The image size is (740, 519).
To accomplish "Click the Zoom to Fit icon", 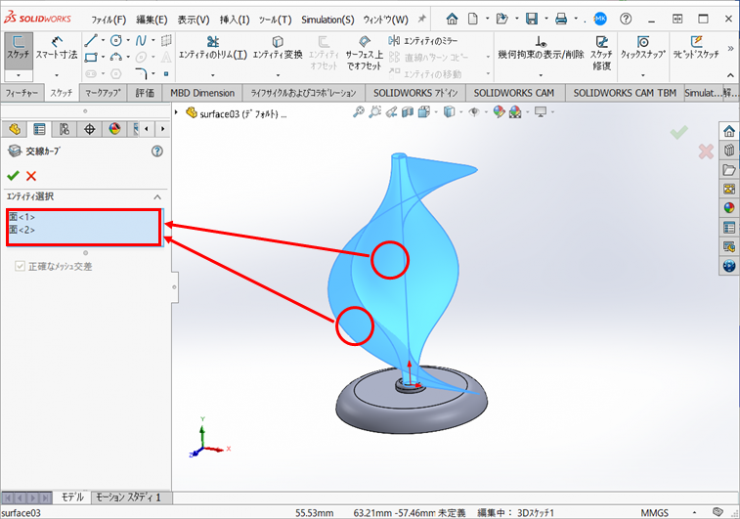I will click(358, 113).
